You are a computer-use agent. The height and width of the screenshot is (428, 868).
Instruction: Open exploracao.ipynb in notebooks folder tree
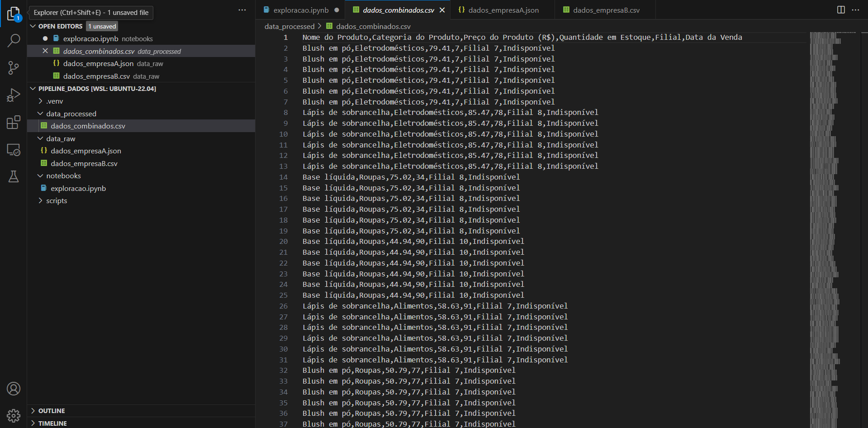pyautogui.click(x=141, y=188)
